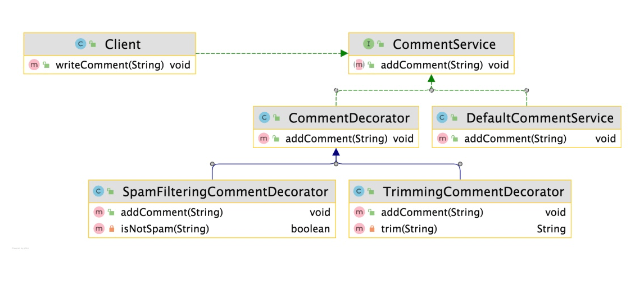Image resolution: width=644 pixels, height=294 pixels.
Task: Click the CommentService interface icon
Action: point(369,44)
